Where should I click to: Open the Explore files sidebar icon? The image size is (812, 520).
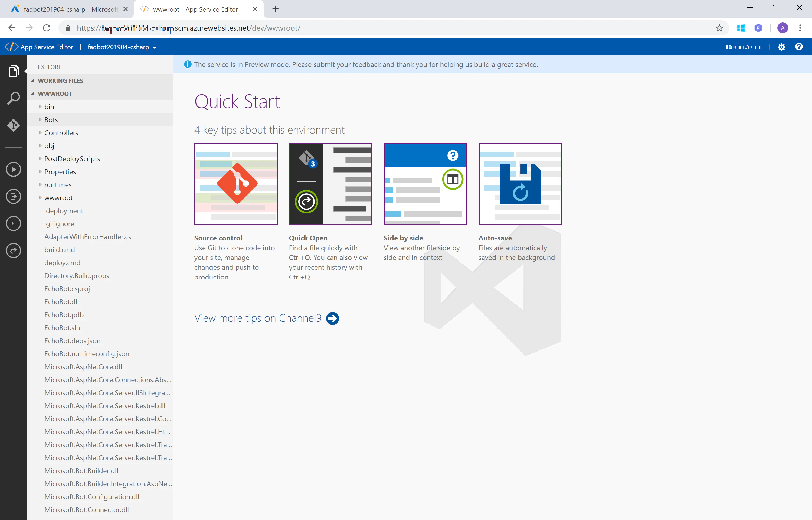(13, 71)
